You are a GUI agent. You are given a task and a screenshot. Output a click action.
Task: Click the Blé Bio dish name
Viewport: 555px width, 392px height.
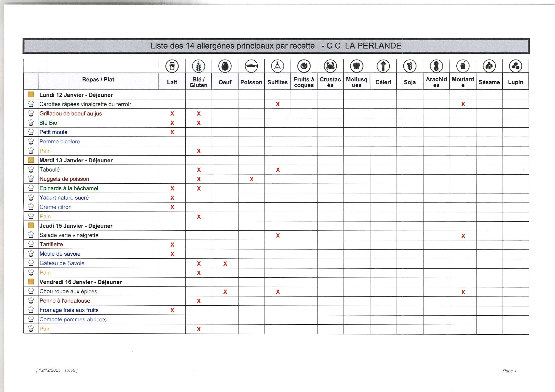(48, 123)
